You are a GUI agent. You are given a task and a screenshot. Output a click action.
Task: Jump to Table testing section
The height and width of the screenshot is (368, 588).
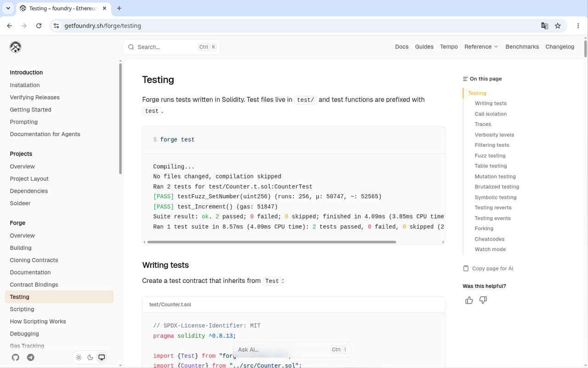[x=491, y=166]
